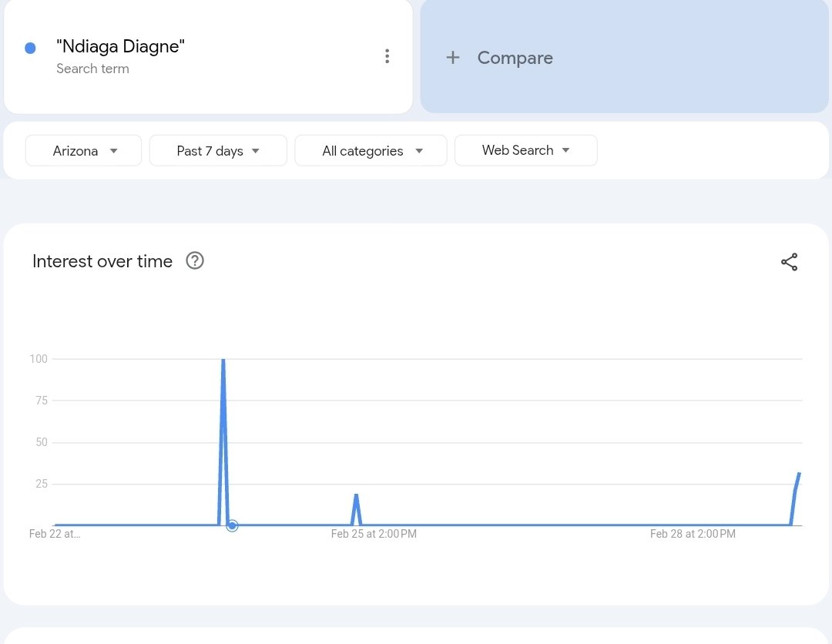
Task: Click the Interest over time heading
Action: click(x=102, y=261)
